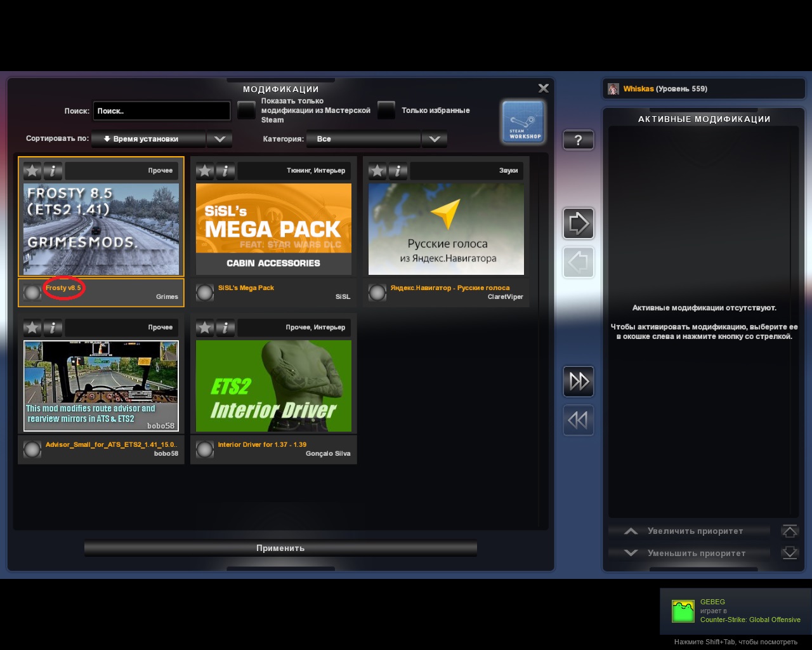
Task: Open the category dropdown showing Все
Action: tap(363, 139)
